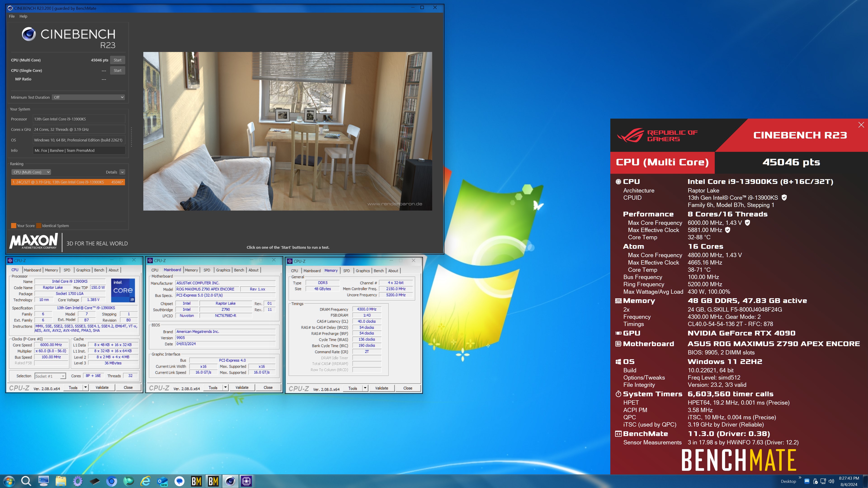Screen dimensions: 868x488
Task: Click the blue car tray icon
Action: click(807, 481)
